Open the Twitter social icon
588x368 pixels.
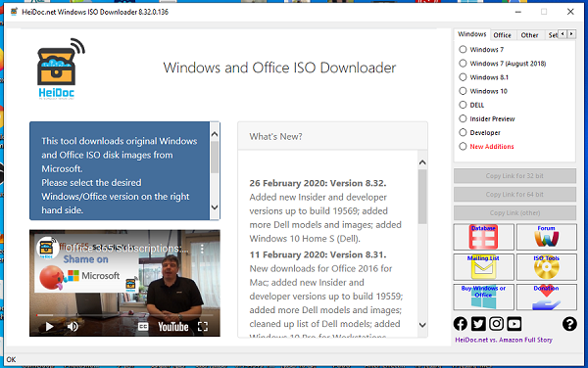[478, 324]
